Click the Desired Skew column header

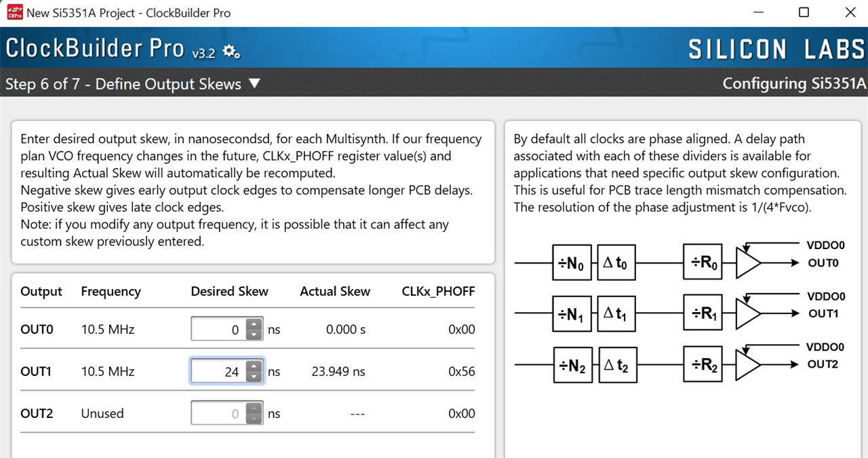[229, 291]
